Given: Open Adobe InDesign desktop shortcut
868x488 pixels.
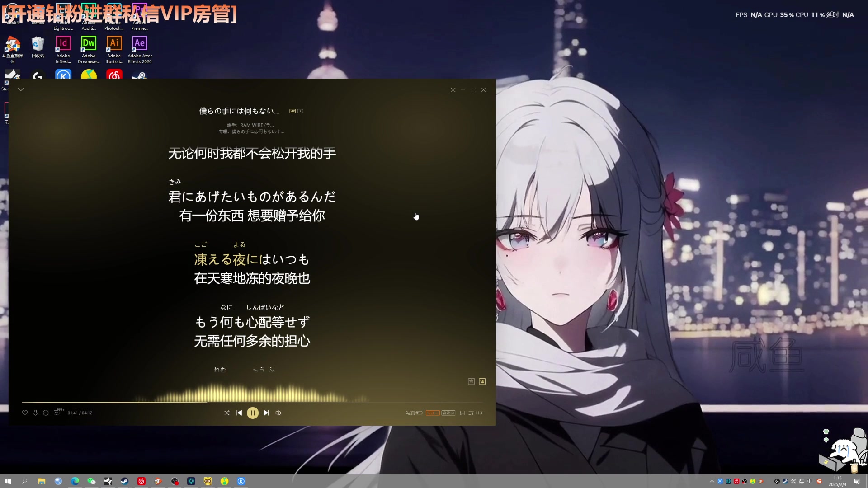Looking at the screenshot, I should tap(63, 50).
